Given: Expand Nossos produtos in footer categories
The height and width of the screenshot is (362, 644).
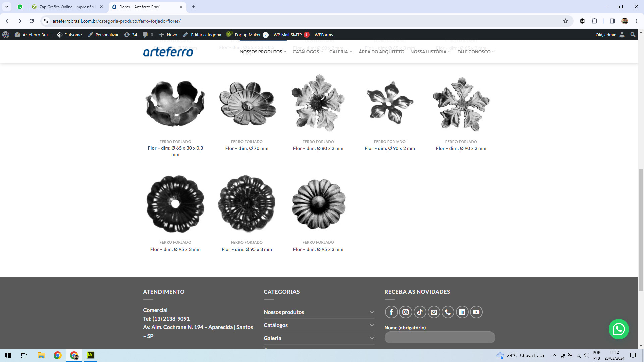Looking at the screenshot, I should click(x=372, y=312).
